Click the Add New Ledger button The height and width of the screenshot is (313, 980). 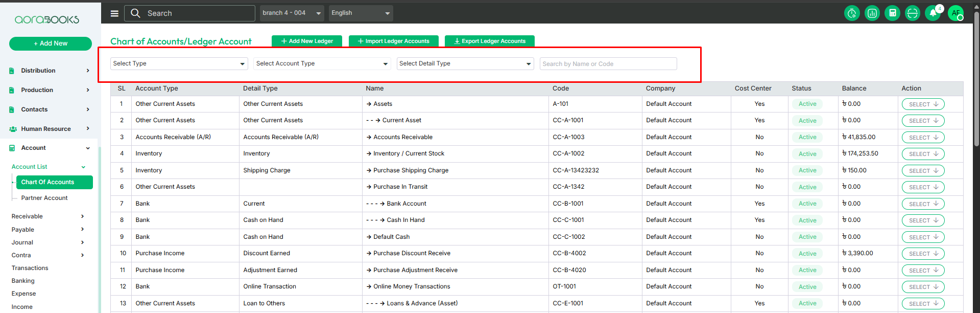307,41
